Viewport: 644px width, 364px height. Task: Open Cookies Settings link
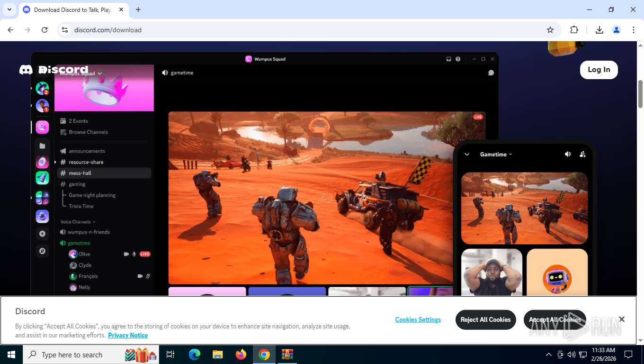418,320
